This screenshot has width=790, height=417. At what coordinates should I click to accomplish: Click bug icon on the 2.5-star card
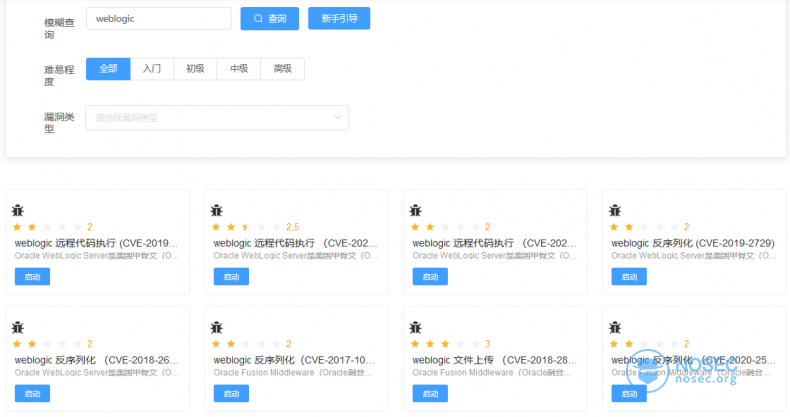click(217, 210)
